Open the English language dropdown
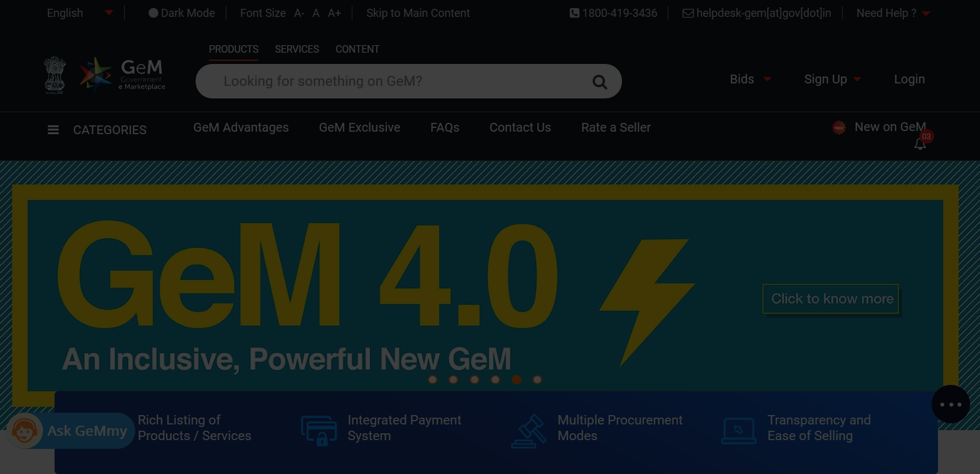The image size is (980, 474). coord(80,13)
